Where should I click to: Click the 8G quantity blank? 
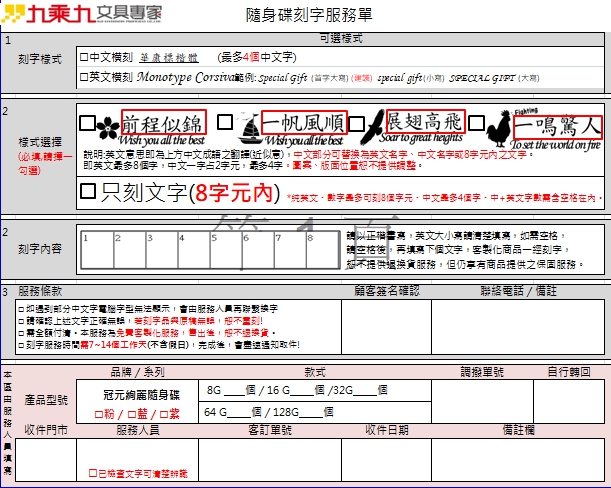point(234,391)
